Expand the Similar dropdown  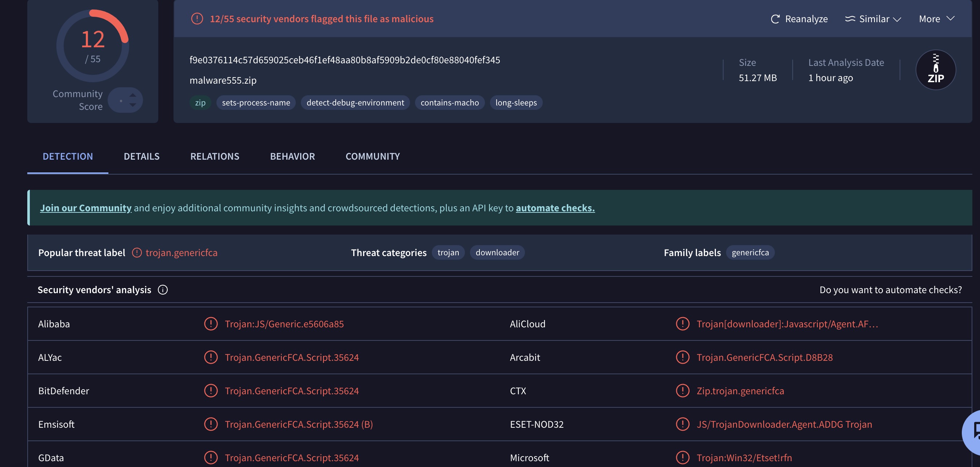pyautogui.click(x=873, y=19)
